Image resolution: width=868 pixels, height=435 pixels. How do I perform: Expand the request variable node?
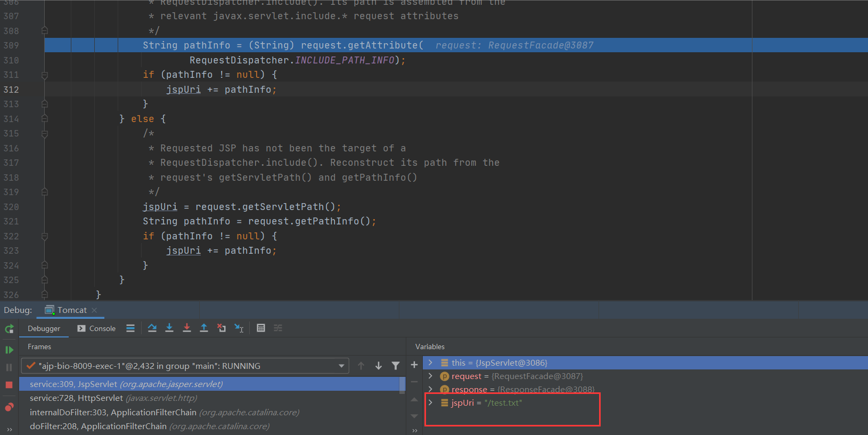click(x=430, y=376)
